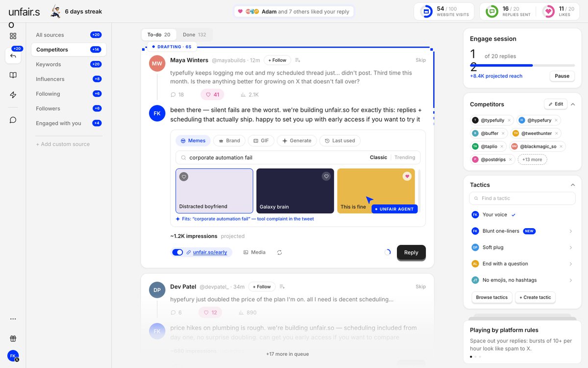Open the three-dots more icon in left rail

click(x=13, y=319)
